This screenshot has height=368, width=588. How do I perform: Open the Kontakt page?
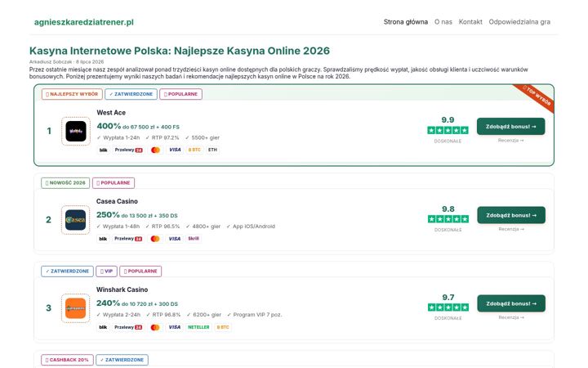coord(470,22)
